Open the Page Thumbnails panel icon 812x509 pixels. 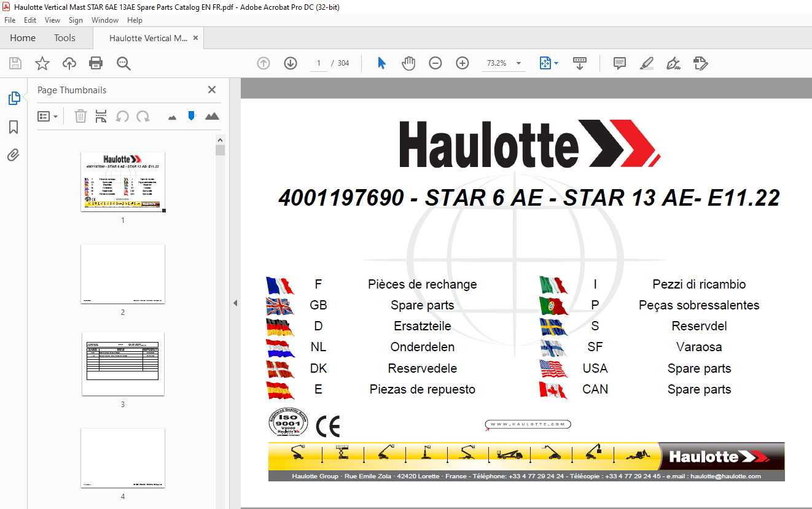coord(14,98)
